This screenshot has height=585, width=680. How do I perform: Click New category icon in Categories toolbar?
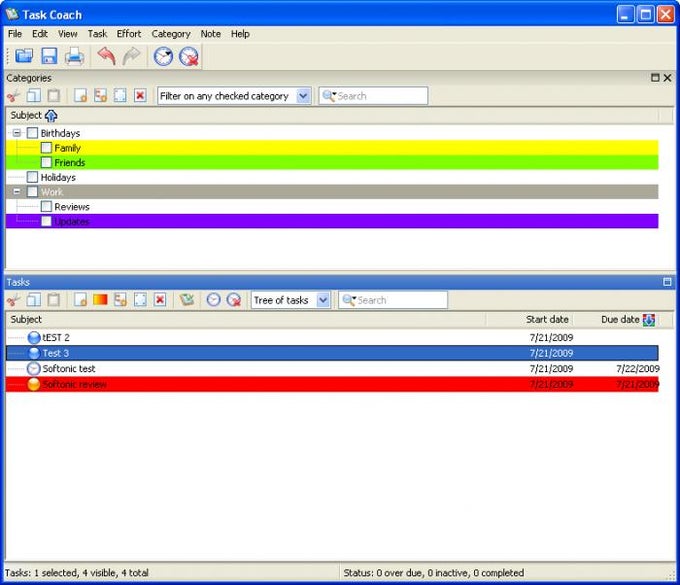pos(80,95)
